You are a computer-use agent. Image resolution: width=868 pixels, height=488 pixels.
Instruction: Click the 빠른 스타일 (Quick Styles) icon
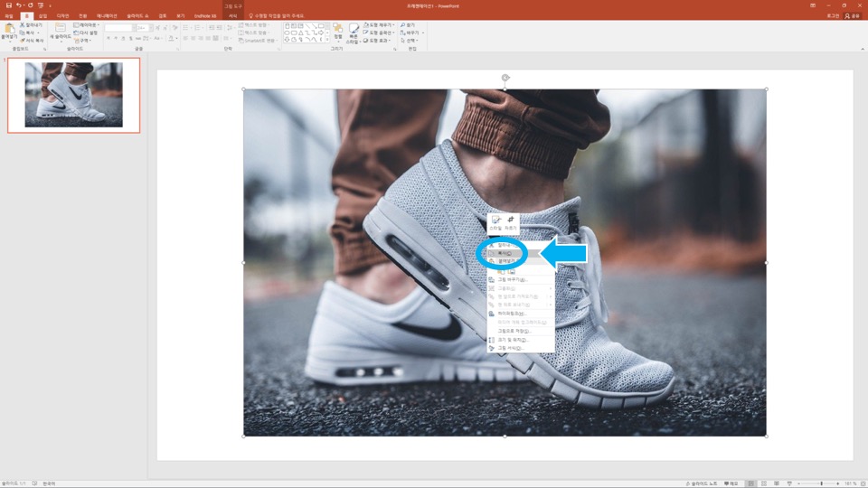point(353,33)
